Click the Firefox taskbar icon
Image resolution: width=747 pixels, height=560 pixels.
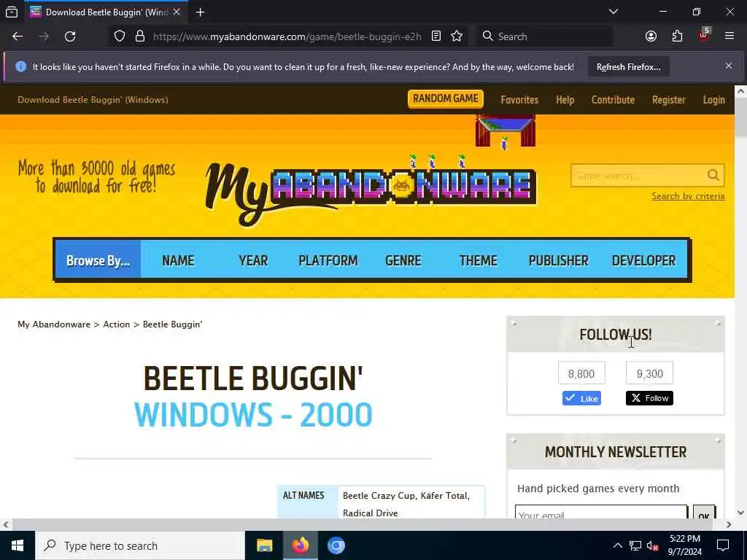pyautogui.click(x=300, y=545)
